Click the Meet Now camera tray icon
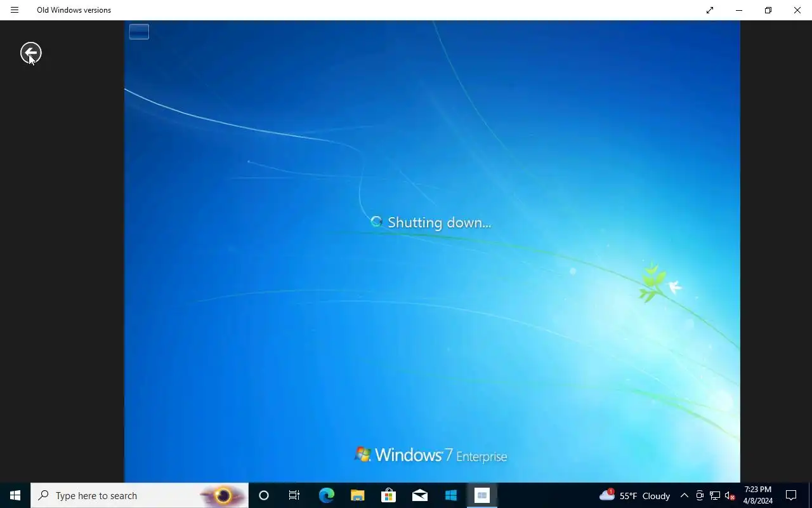Viewport: 812px width, 508px height. 700,496
